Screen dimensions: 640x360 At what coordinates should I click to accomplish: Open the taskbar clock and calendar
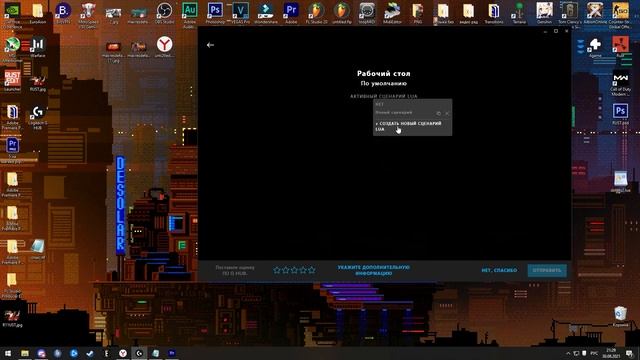click(611, 353)
